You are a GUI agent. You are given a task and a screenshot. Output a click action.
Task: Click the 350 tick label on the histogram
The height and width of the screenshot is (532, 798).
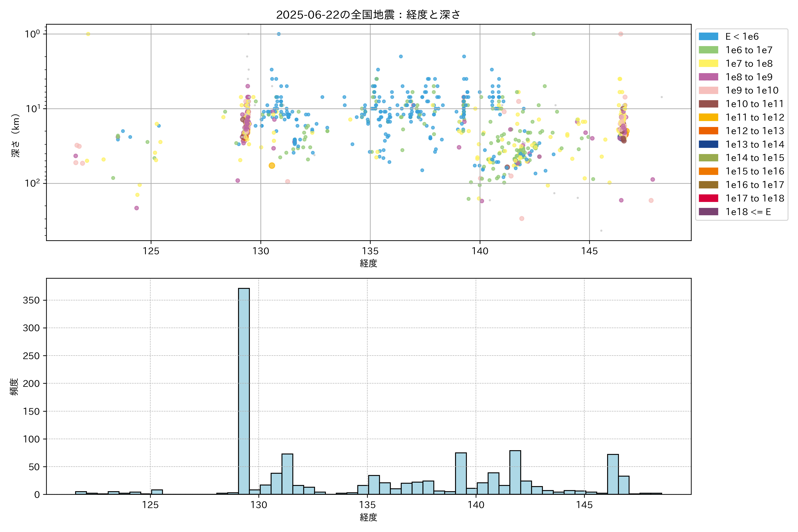31,300
